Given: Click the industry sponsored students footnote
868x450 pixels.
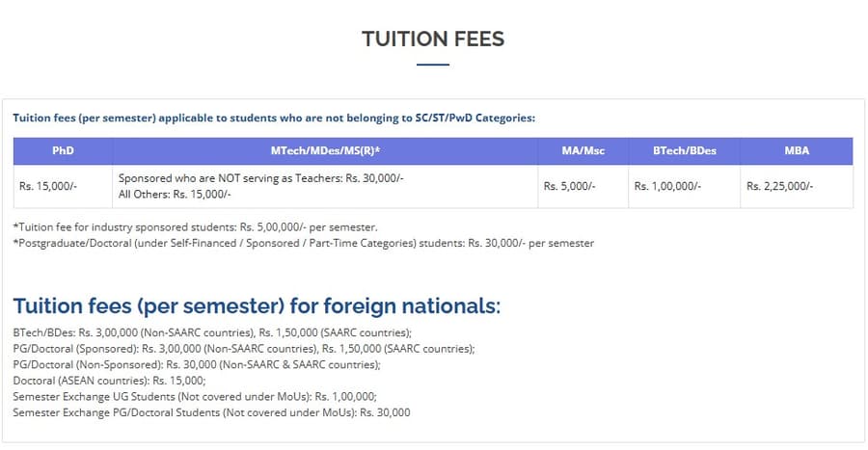Looking at the screenshot, I should (195, 227).
